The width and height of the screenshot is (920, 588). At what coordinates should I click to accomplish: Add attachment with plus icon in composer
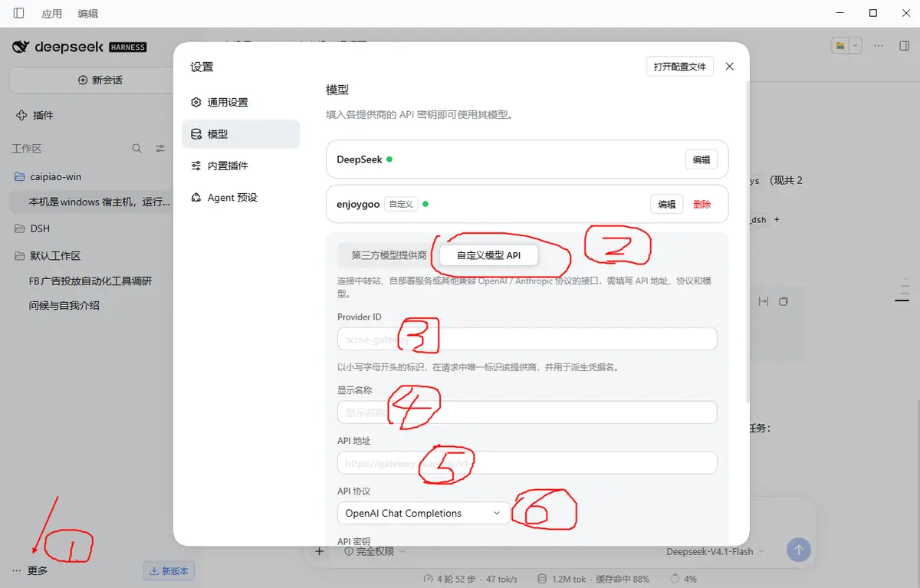320,551
